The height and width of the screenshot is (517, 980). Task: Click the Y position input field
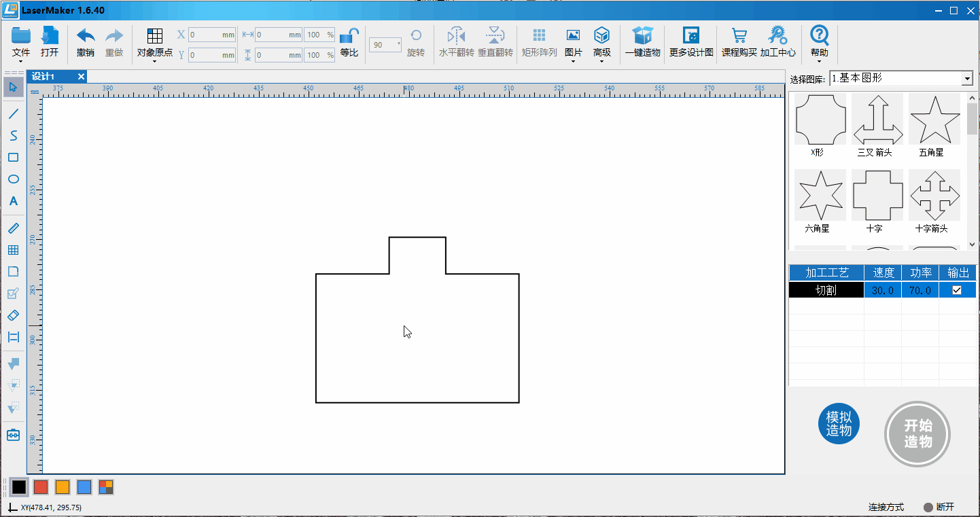click(212, 55)
